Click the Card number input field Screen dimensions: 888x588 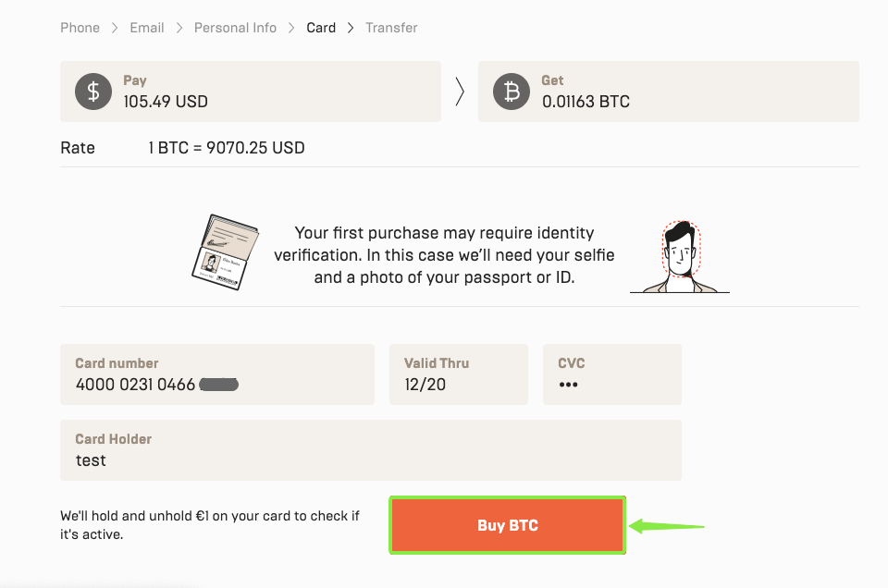217,374
